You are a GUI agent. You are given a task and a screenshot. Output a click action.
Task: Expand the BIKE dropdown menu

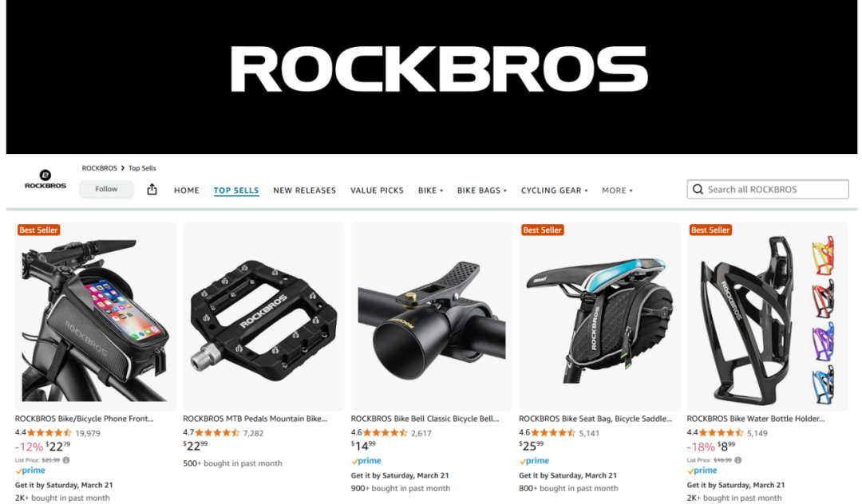(x=430, y=191)
